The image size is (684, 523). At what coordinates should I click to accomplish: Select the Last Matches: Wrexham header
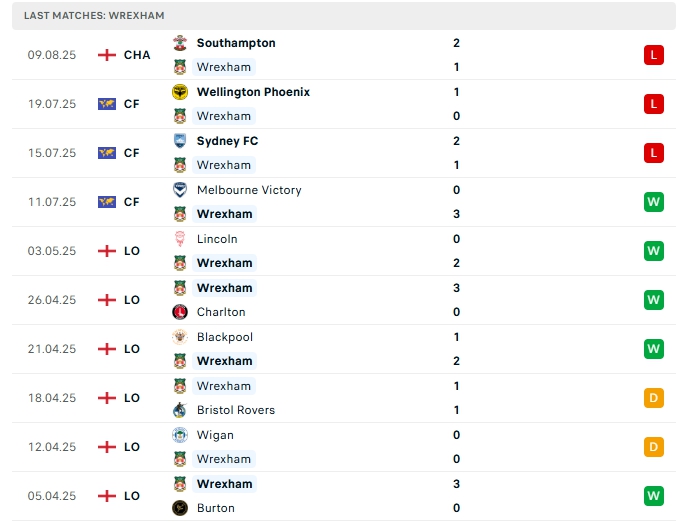(x=95, y=16)
